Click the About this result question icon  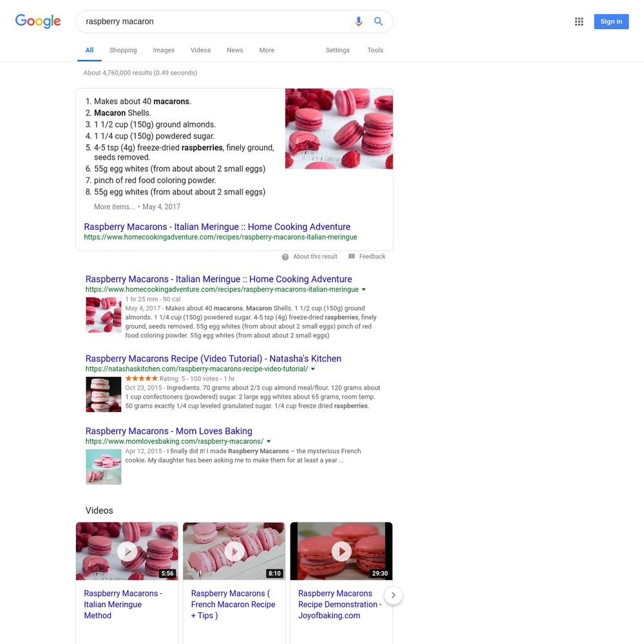[285, 257]
